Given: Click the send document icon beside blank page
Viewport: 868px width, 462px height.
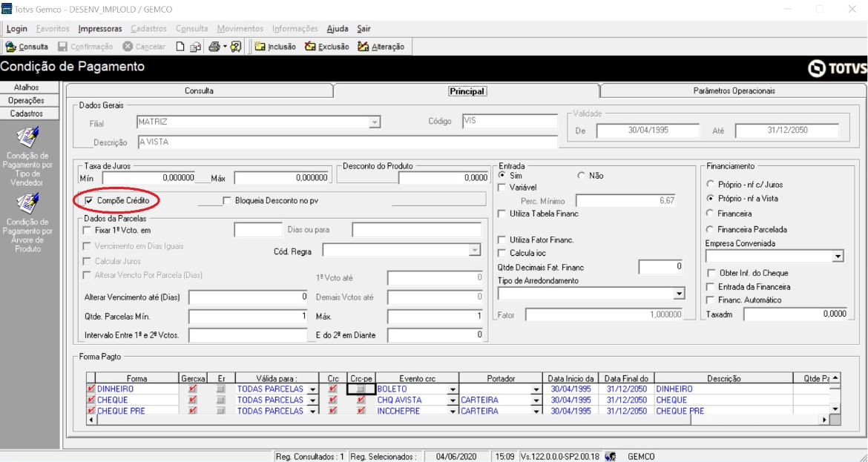Looking at the screenshot, I should coord(195,47).
